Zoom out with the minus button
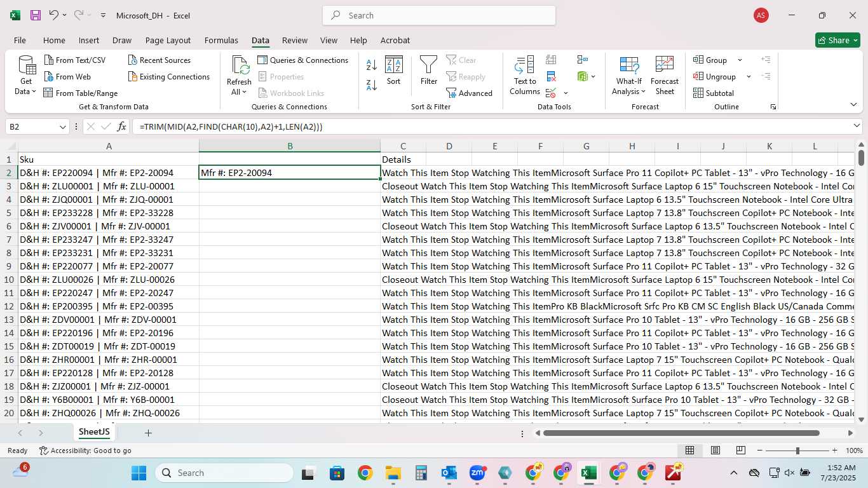 click(x=759, y=451)
